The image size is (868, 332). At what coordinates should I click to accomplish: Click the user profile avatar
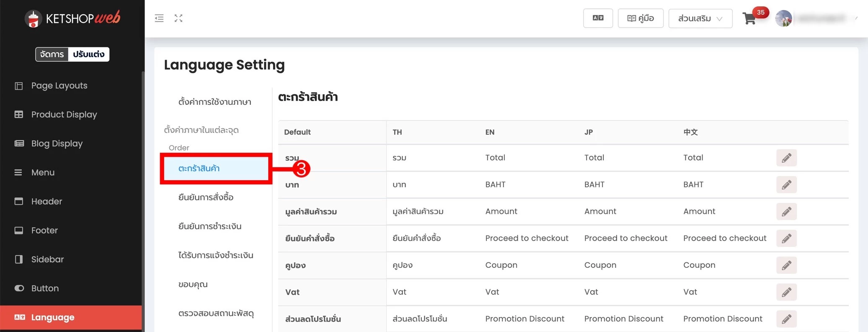click(x=783, y=18)
